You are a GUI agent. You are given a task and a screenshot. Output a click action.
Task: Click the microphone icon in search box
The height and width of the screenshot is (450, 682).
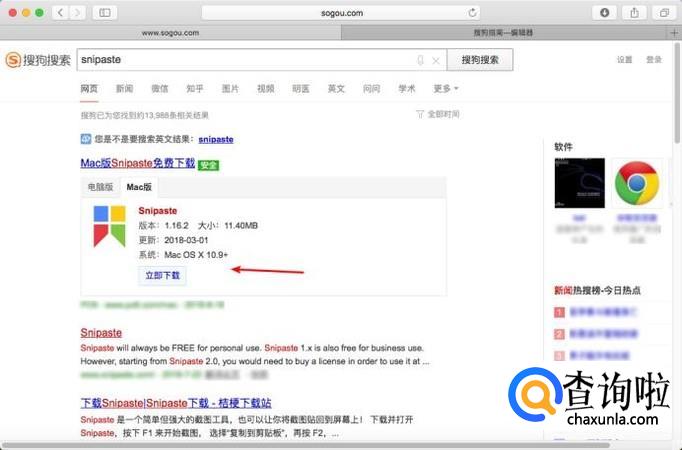[420, 60]
